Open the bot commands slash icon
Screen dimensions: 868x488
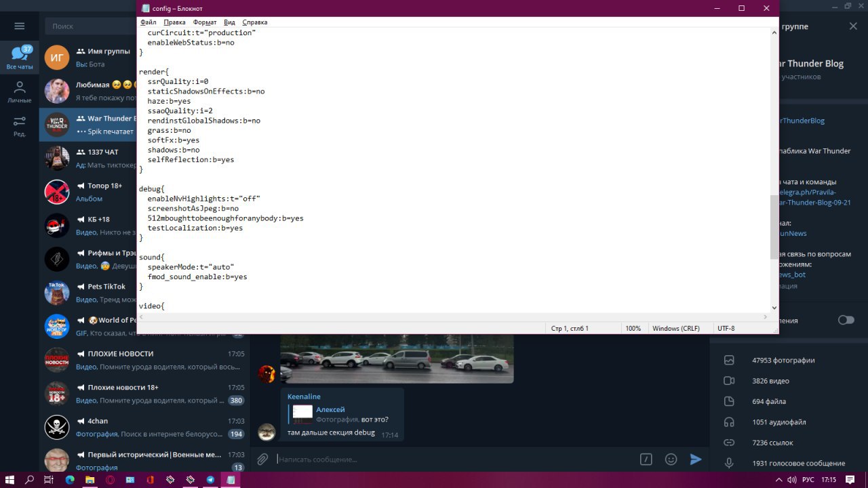646,459
